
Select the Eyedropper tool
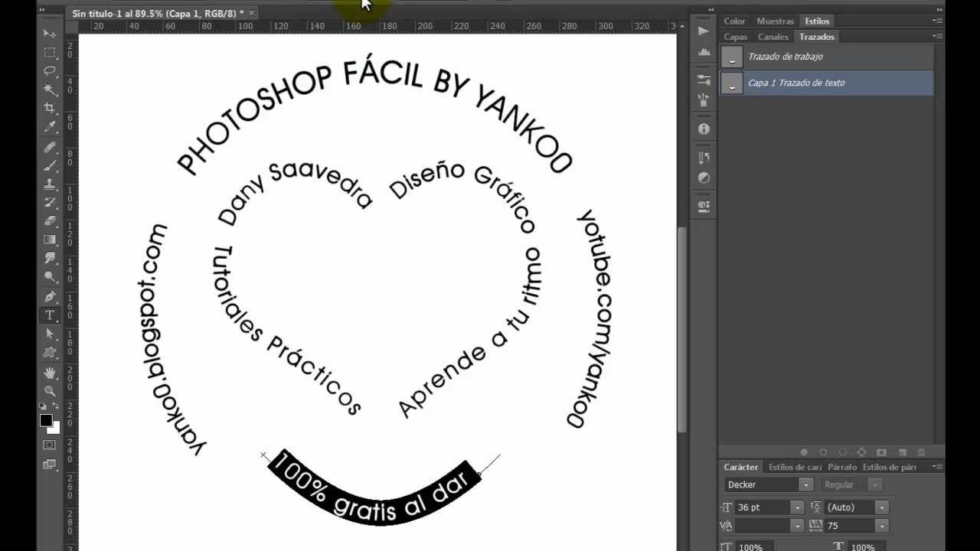(x=50, y=126)
